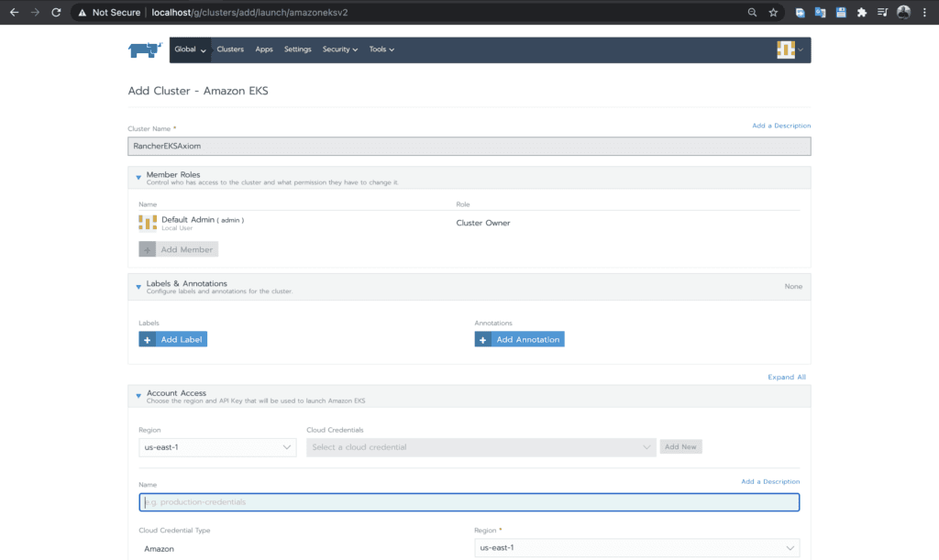
Task: Click the Cluster Name input field
Action: coord(469,146)
